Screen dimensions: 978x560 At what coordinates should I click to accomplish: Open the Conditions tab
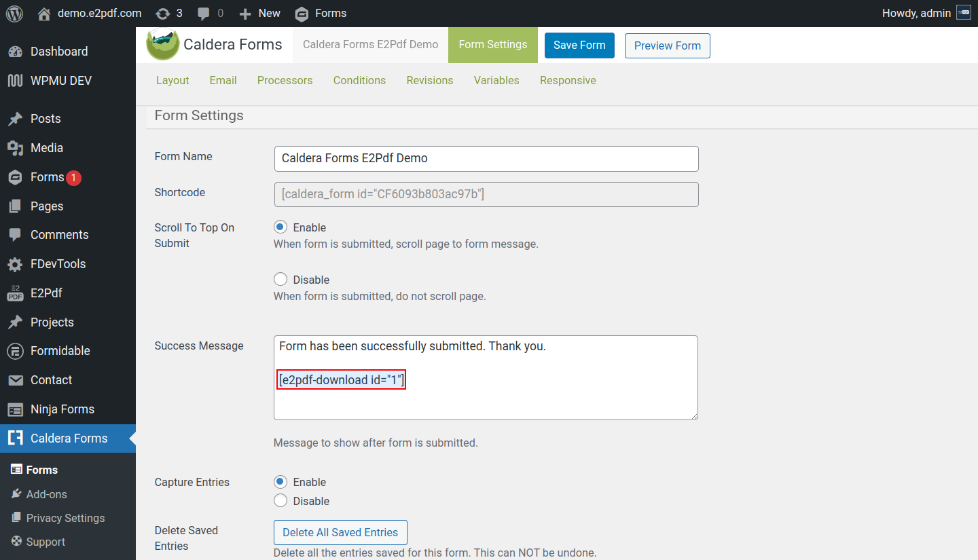tap(359, 80)
